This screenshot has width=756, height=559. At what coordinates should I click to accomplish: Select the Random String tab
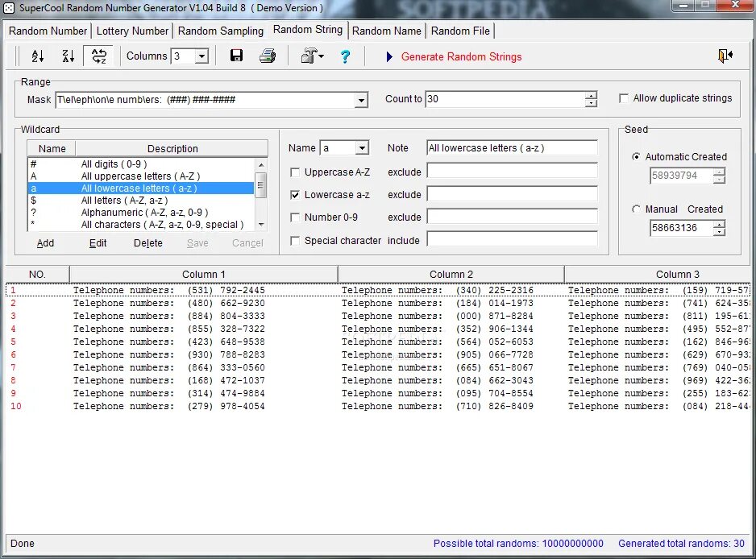pos(308,29)
